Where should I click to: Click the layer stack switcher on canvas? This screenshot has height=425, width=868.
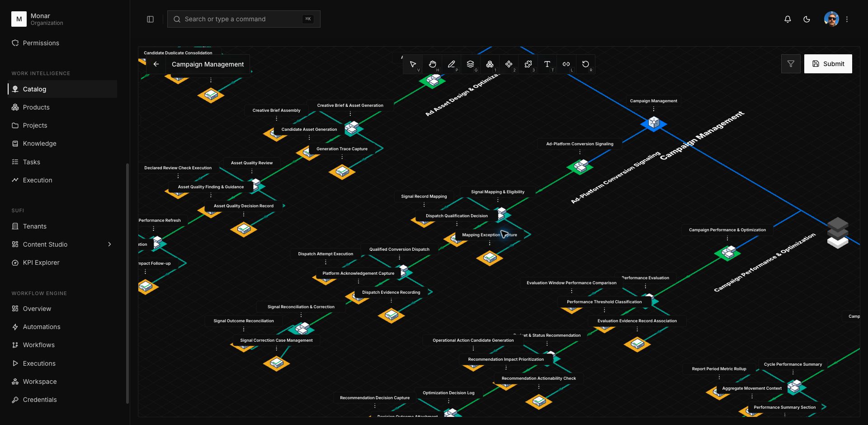pos(837,233)
